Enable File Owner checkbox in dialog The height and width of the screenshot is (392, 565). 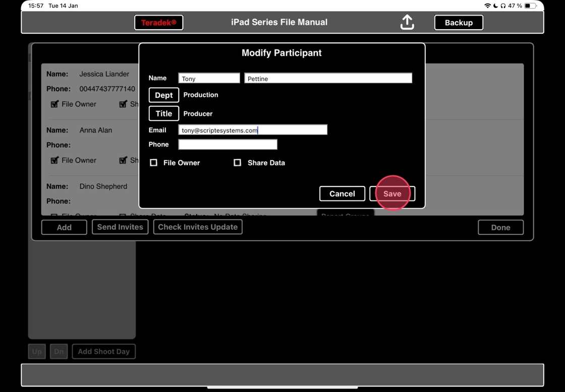(x=153, y=163)
